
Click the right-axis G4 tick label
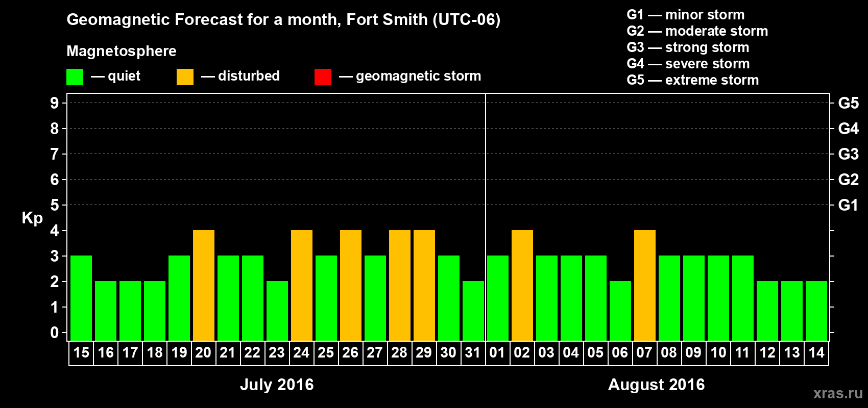pyautogui.click(x=848, y=129)
